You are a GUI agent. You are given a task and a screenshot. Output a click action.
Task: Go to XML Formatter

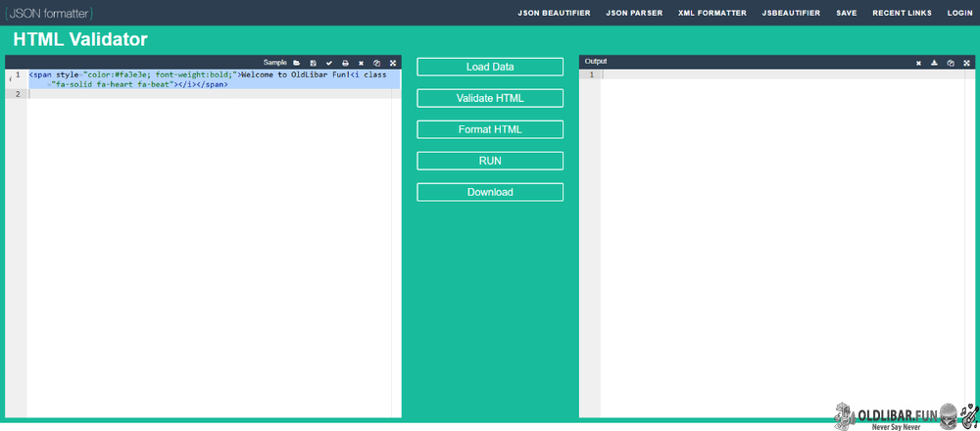pyautogui.click(x=712, y=13)
